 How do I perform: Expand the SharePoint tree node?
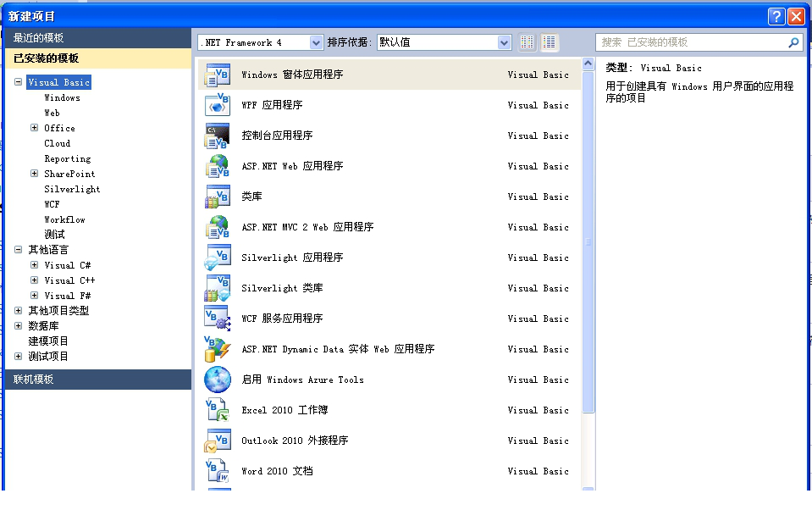click(x=34, y=173)
